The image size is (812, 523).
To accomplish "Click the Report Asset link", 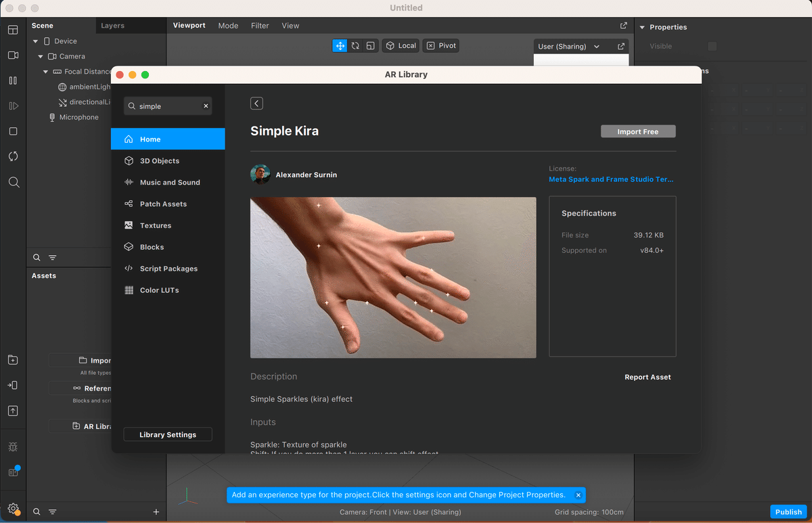I will coord(648,377).
